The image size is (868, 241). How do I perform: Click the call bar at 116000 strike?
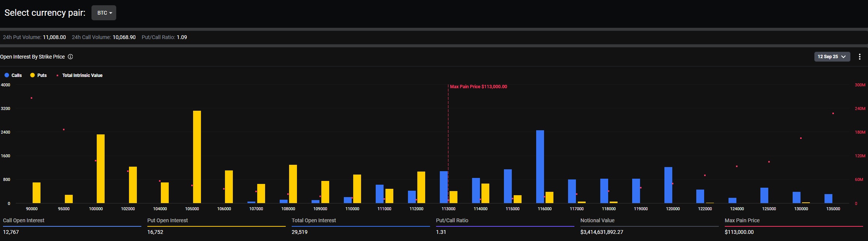(540, 167)
